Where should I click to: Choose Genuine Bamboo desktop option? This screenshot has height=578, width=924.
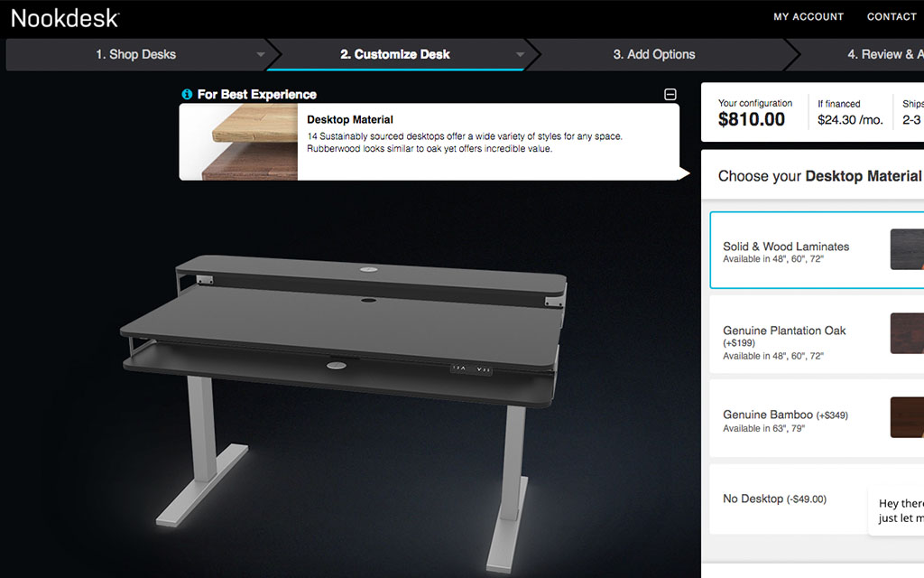pos(817,418)
